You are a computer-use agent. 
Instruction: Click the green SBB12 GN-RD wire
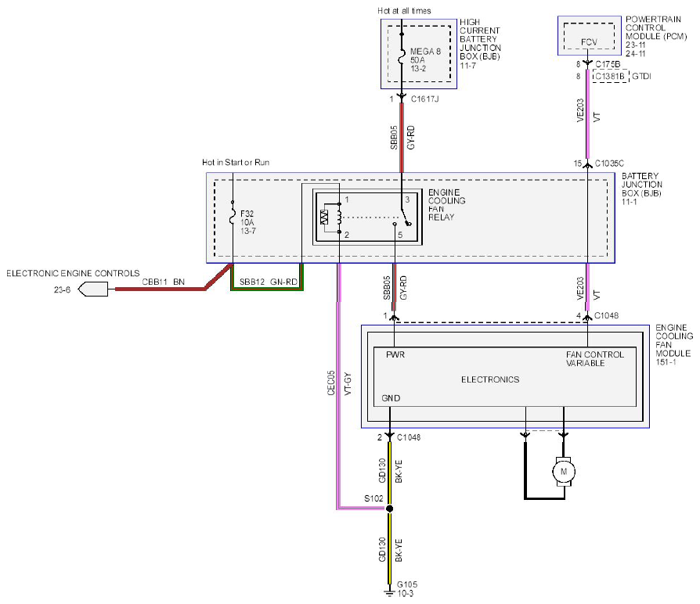pyautogui.click(x=267, y=289)
